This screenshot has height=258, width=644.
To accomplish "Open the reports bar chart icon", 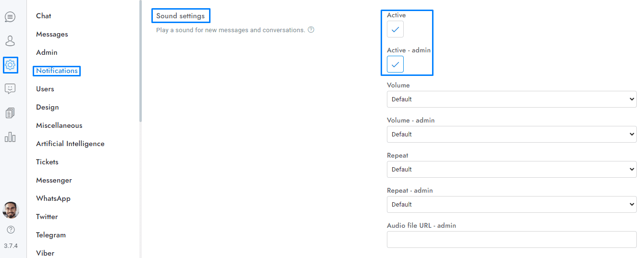I will [10, 137].
